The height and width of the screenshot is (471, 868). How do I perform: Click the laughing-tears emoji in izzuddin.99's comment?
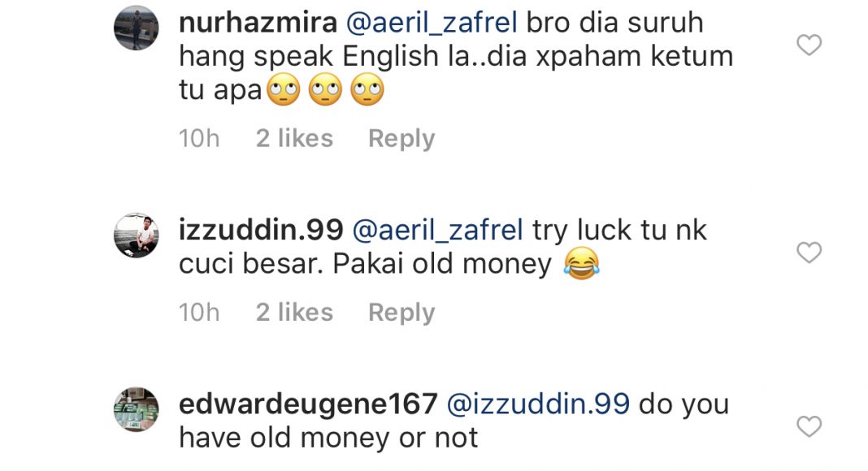(582, 263)
